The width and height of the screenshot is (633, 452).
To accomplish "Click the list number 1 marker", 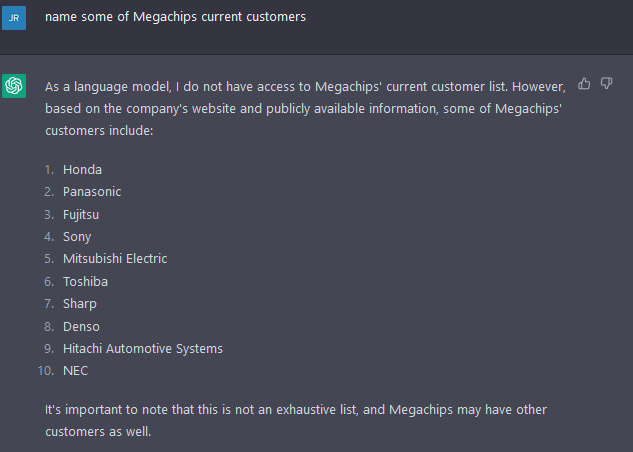I will coord(49,169).
